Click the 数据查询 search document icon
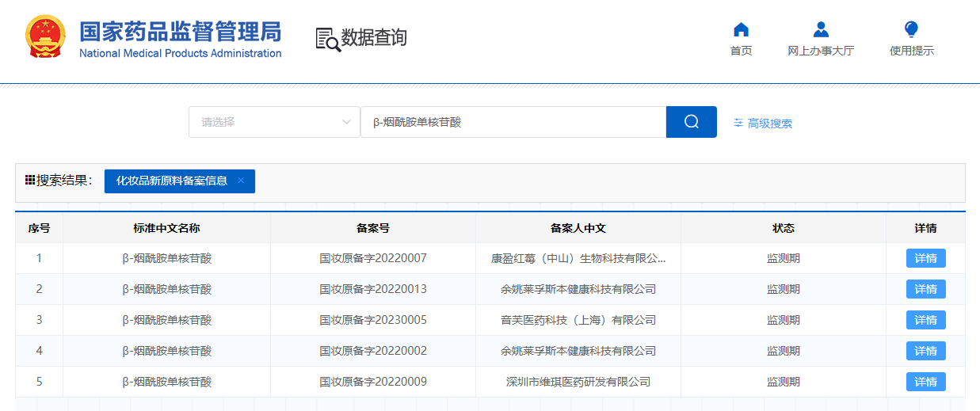The image size is (980, 411). tap(327, 39)
